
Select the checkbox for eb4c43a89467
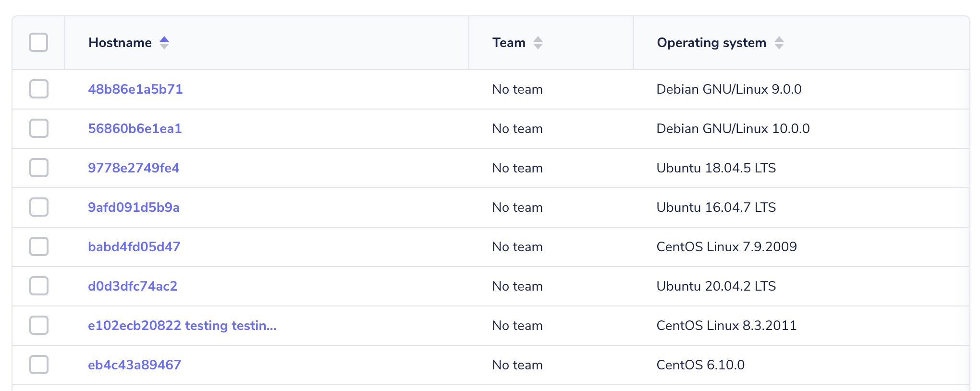[x=38, y=365]
